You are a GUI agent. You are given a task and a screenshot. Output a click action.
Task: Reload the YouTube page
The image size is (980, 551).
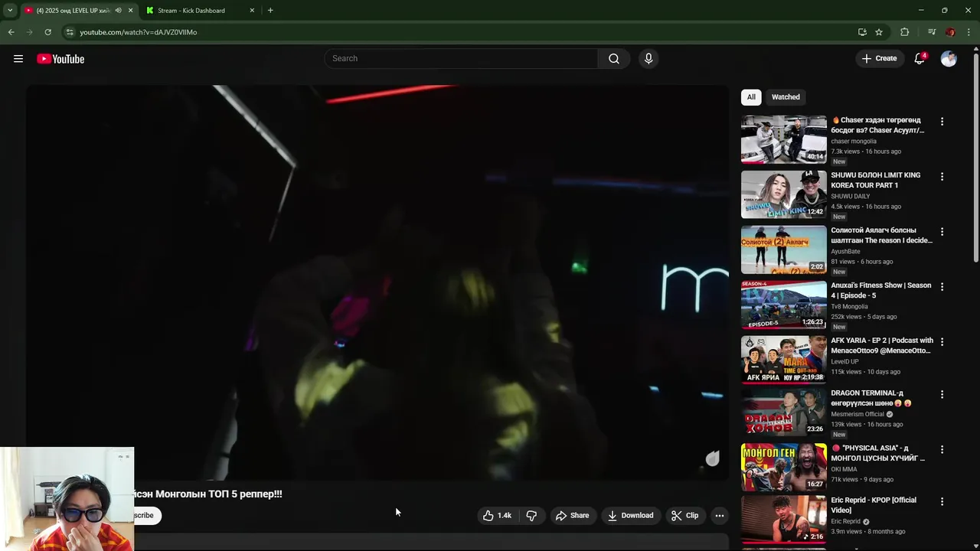(x=47, y=32)
